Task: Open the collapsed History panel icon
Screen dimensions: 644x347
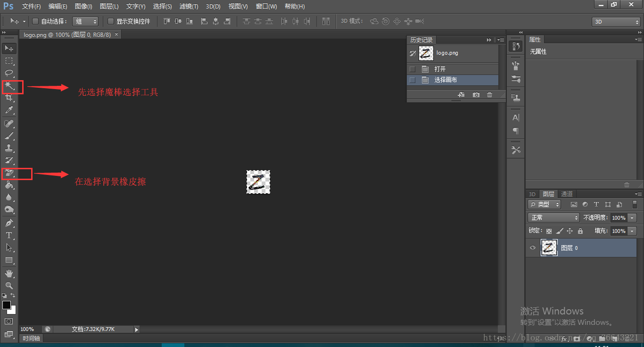Action: tap(516, 46)
